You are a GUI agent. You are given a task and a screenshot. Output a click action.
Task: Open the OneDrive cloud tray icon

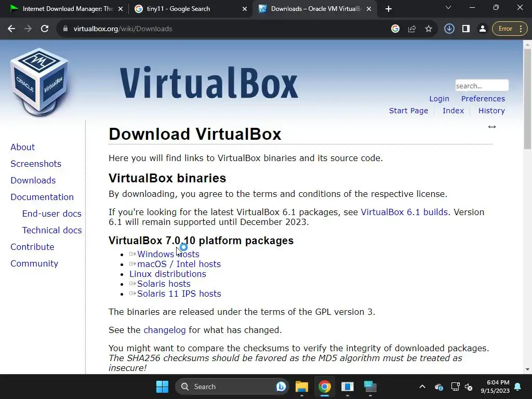pyautogui.click(x=438, y=387)
